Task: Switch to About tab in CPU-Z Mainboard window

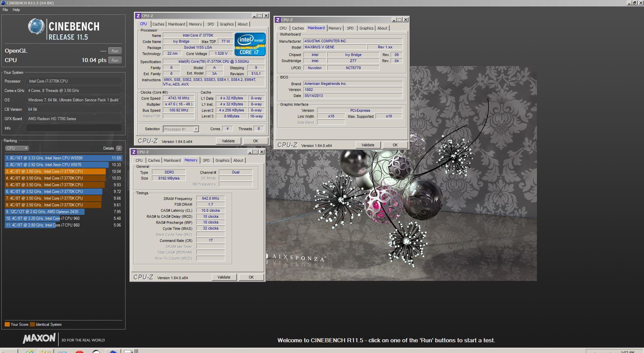Action: click(382, 28)
